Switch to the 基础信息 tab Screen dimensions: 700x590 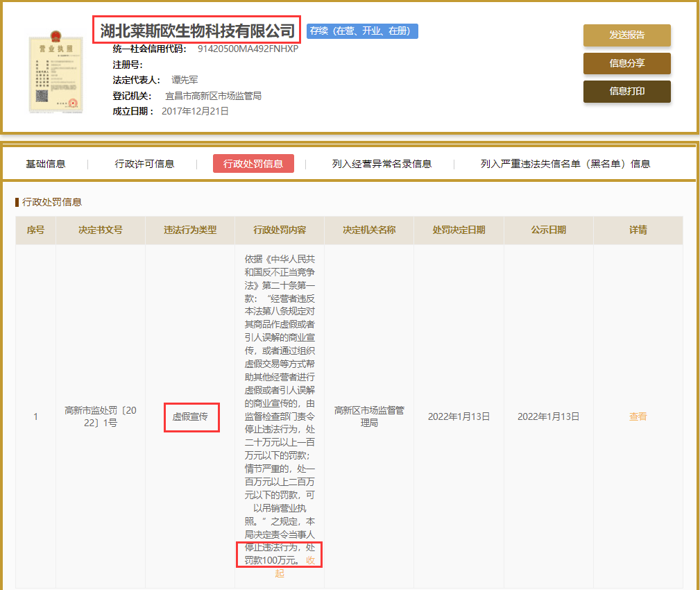pos(46,164)
